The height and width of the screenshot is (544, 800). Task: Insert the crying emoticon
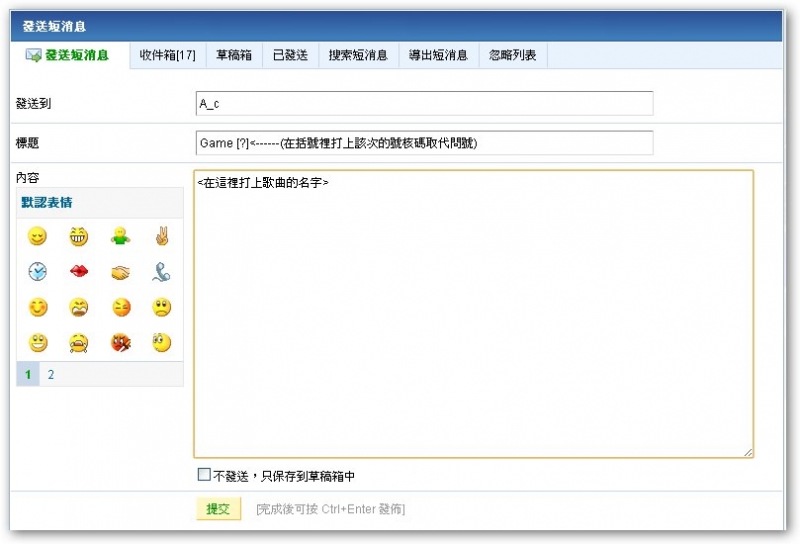[x=79, y=343]
